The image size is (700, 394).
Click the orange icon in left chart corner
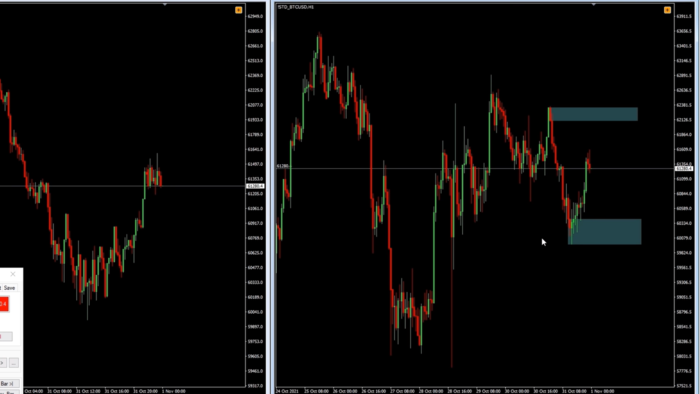[238, 10]
